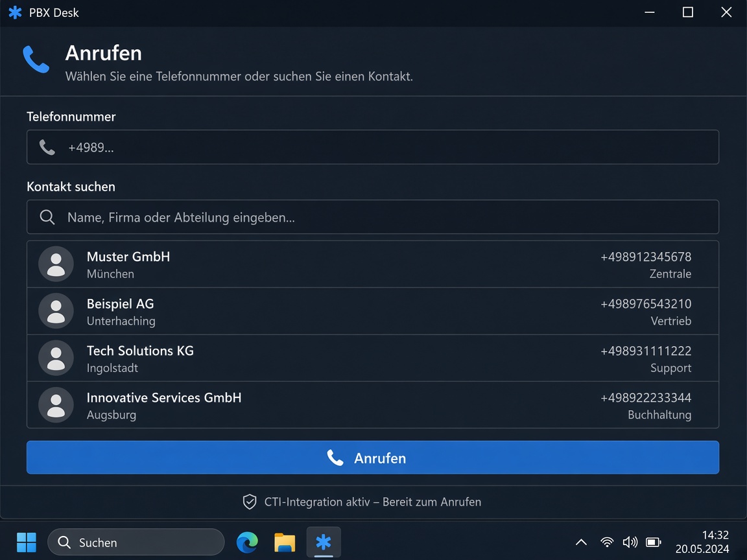Click the Vertrieb department label
Viewport: 747px width, 560px height.
(670, 321)
